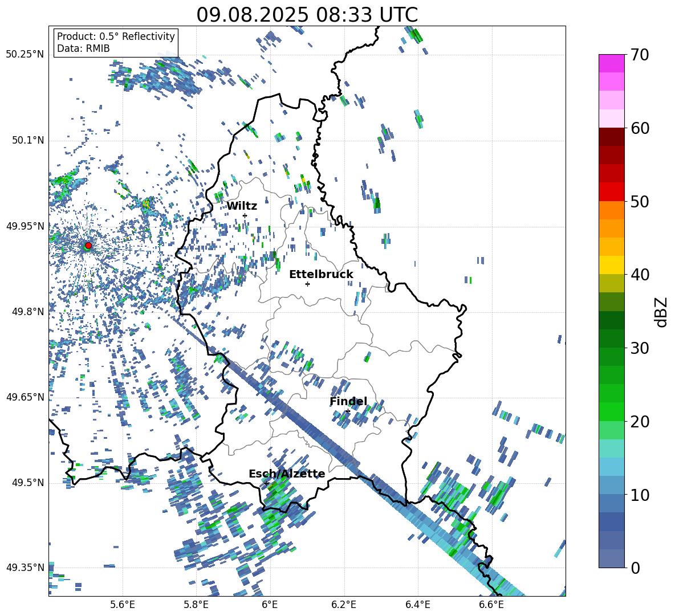Click the Ettelbruck location cross marker

pyautogui.click(x=307, y=284)
